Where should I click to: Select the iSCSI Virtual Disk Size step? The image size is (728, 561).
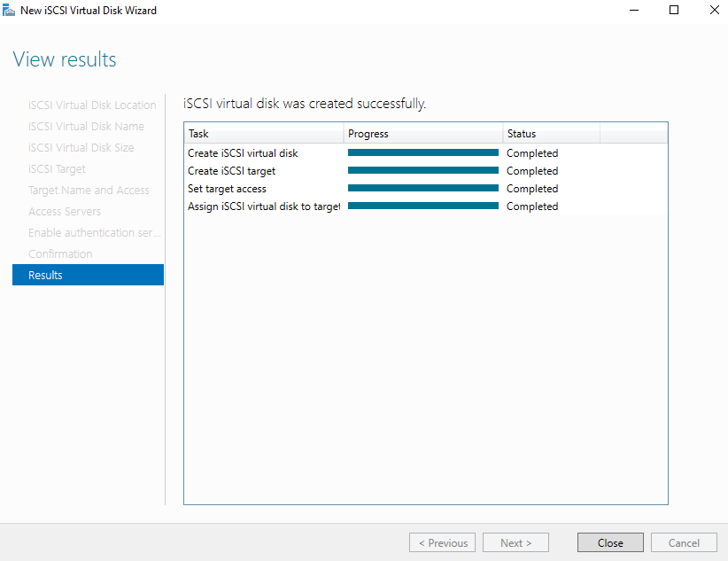[x=88, y=147]
